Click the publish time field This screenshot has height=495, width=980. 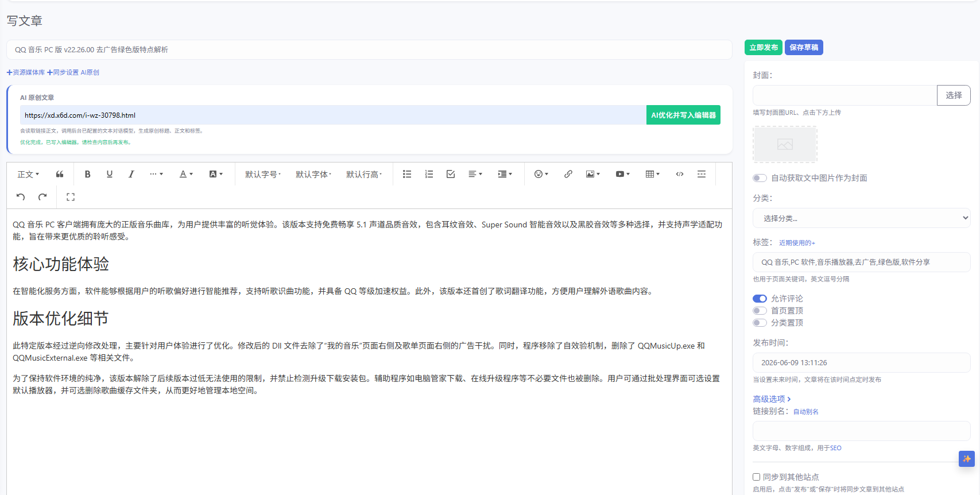point(861,362)
